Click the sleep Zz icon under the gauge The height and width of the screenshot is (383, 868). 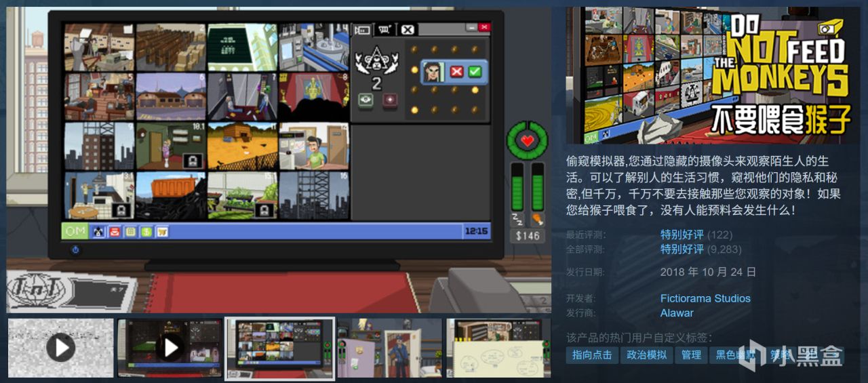[517, 218]
